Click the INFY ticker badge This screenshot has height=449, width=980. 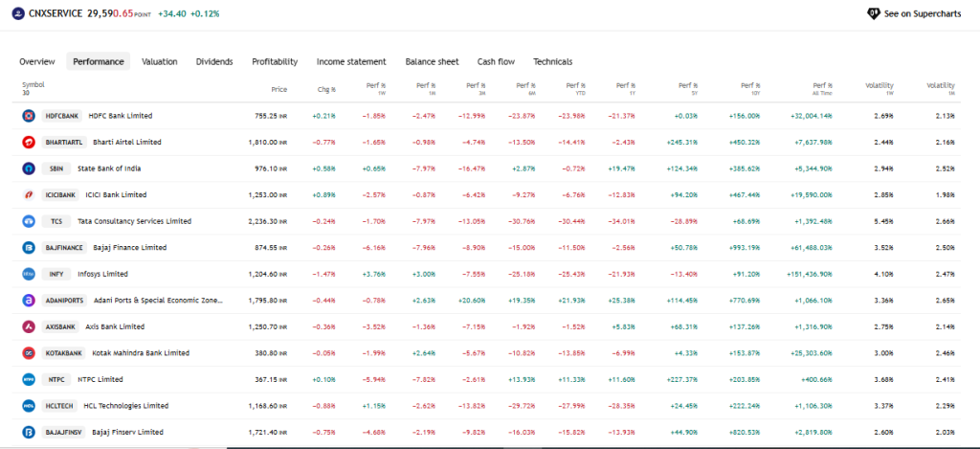click(x=56, y=274)
